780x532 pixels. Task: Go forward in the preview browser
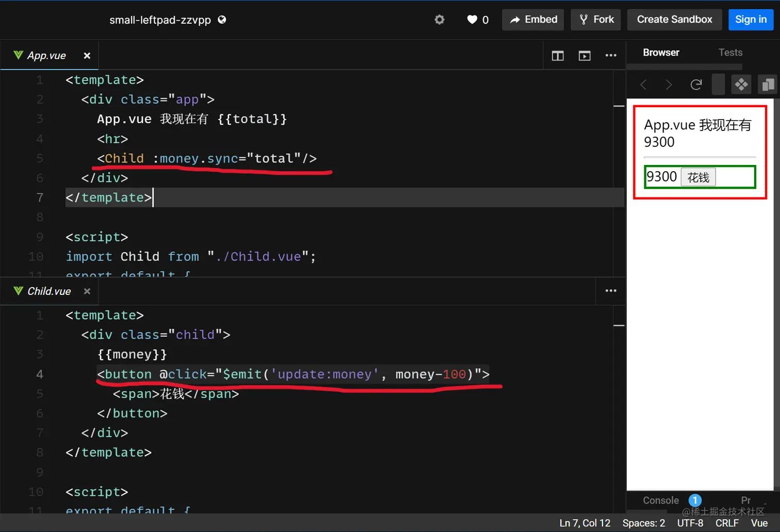(668, 85)
